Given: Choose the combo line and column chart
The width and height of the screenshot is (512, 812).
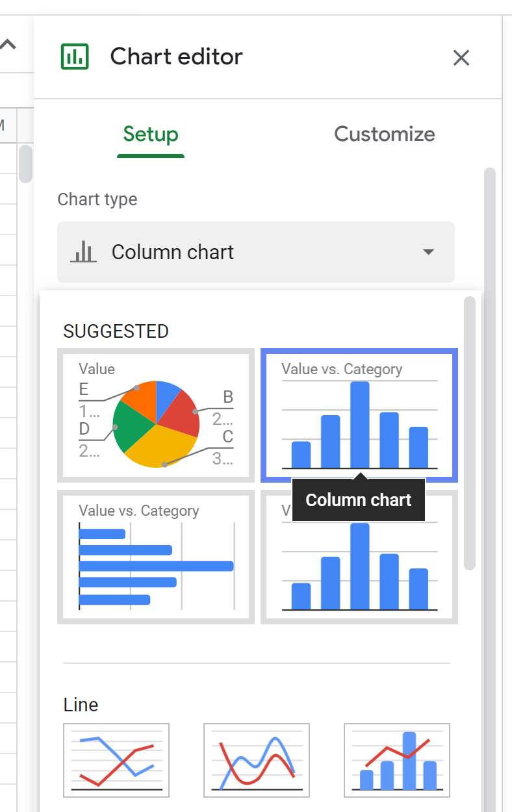Looking at the screenshot, I should pyautogui.click(x=396, y=760).
